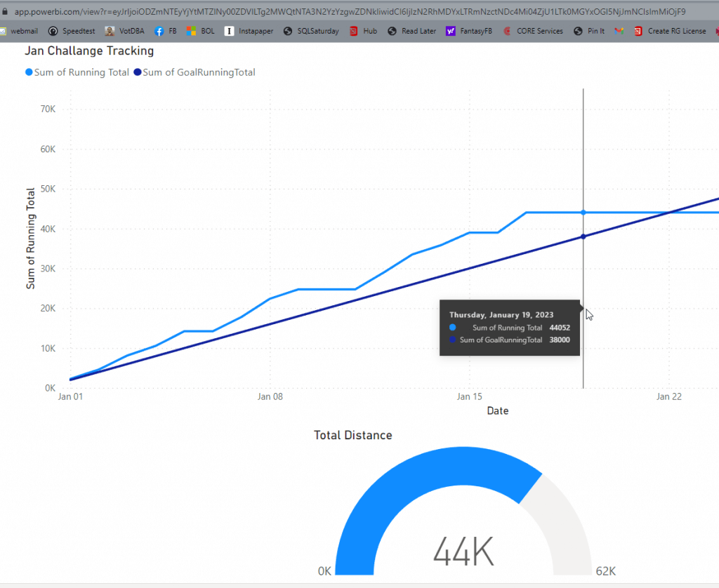Open the FantasyFB Yahoo bookmark
The image size is (719, 588).
coord(469,31)
